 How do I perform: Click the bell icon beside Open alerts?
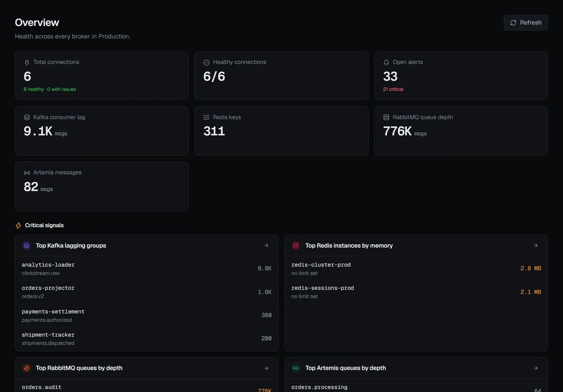(x=386, y=62)
